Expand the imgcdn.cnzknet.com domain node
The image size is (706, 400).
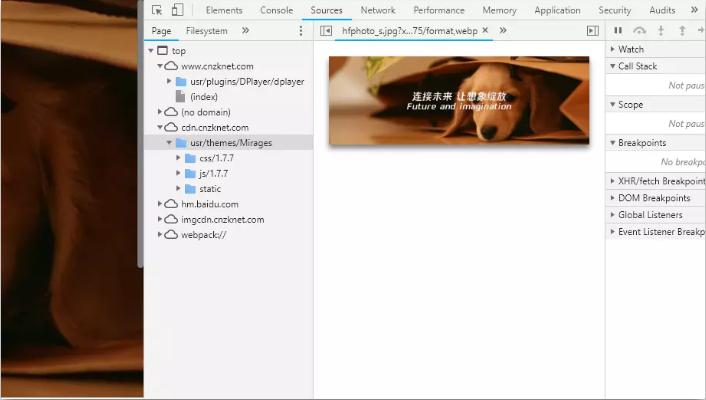tap(160, 219)
